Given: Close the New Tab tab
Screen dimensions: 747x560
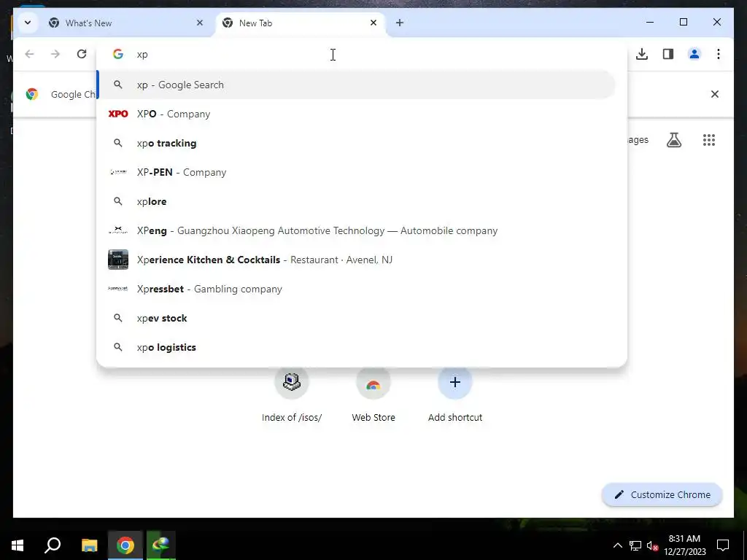Looking at the screenshot, I should click(x=373, y=23).
